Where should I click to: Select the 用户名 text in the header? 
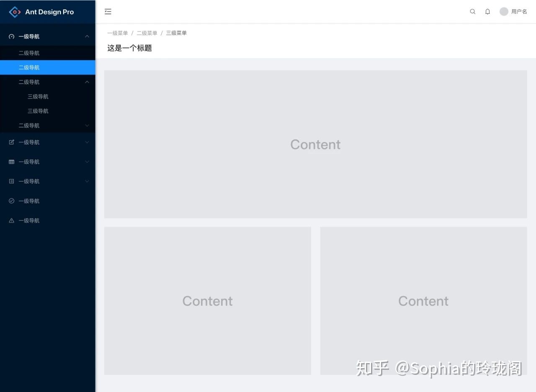coord(519,11)
